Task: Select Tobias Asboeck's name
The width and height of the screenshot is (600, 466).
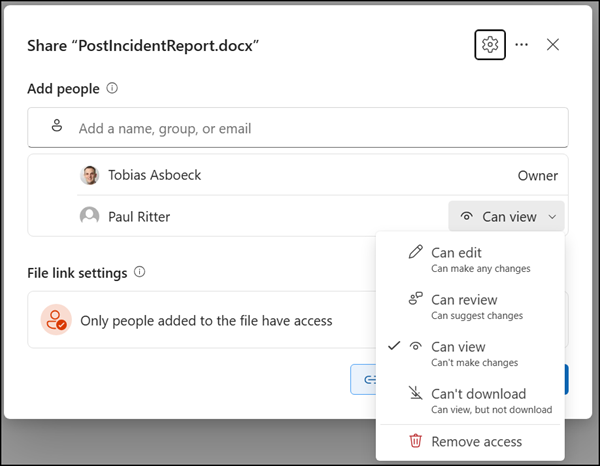Action: 155,175
